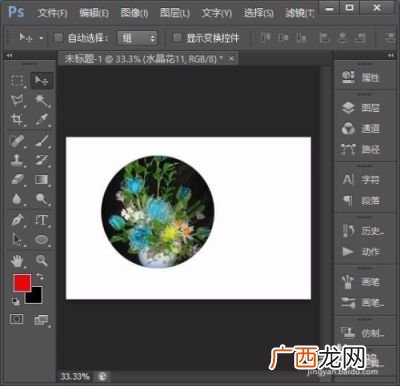Align bottom edges in options bar

pos(301,38)
